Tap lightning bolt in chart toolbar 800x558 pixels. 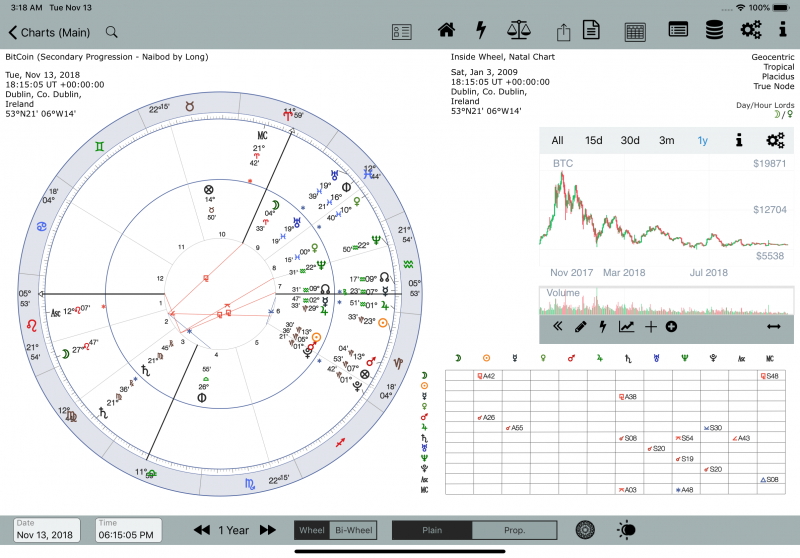click(x=603, y=326)
